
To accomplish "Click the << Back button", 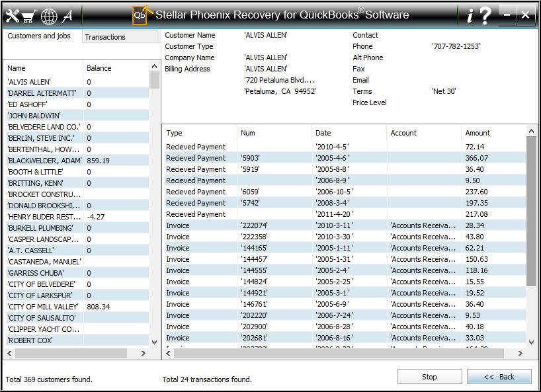I will coord(499,377).
